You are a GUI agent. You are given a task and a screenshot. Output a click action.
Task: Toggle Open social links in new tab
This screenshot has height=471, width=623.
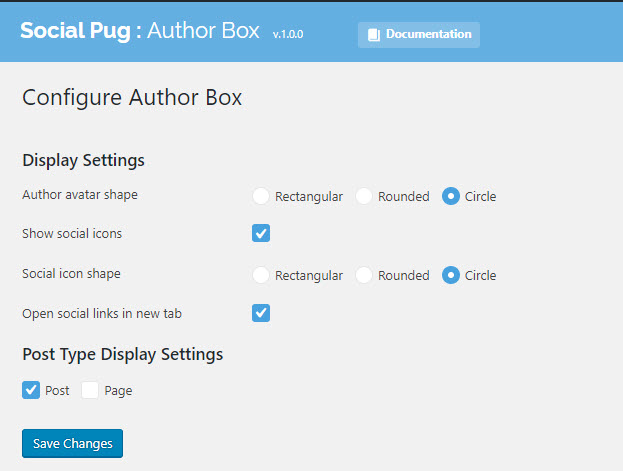point(261,313)
